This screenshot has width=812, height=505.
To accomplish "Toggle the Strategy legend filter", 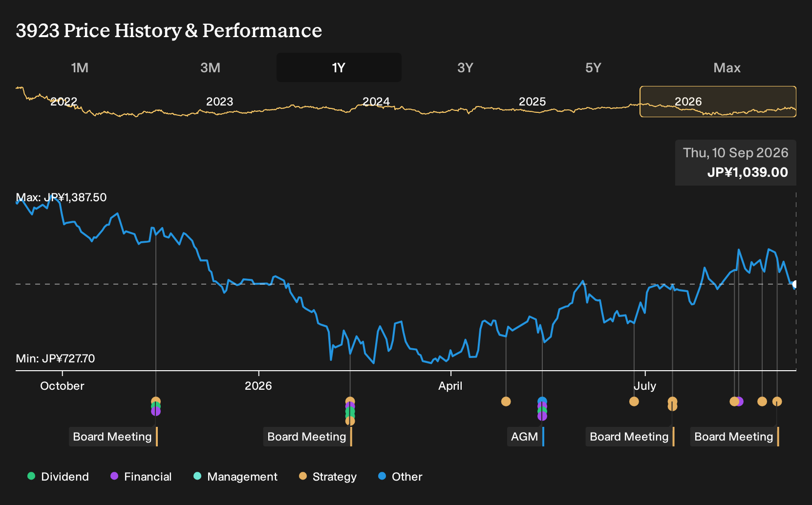I will (328, 477).
